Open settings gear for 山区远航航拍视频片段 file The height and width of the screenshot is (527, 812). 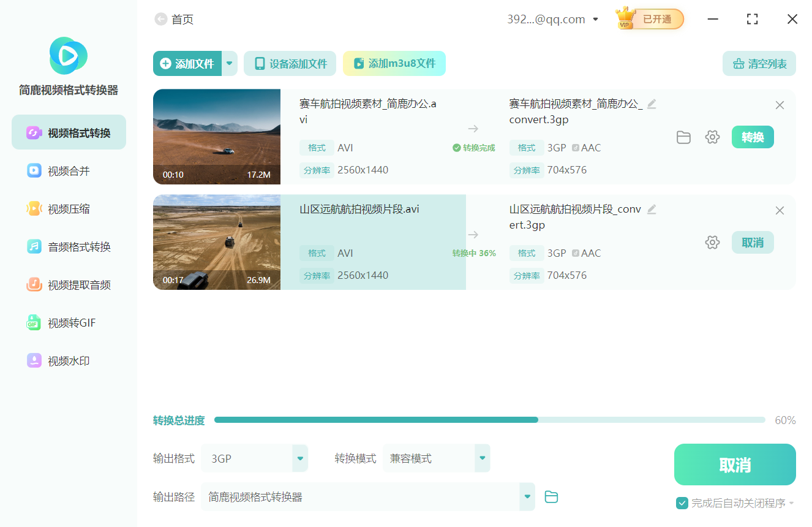[x=712, y=243]
